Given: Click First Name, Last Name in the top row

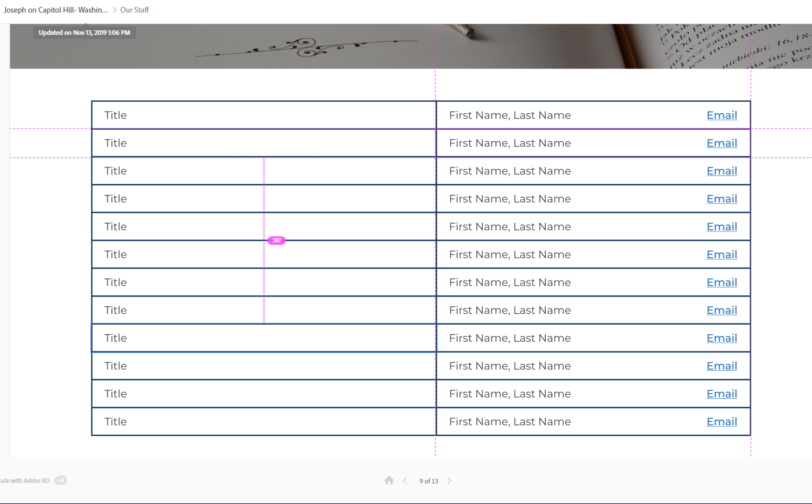Looking at the screenshot, I should pos(510,115).
